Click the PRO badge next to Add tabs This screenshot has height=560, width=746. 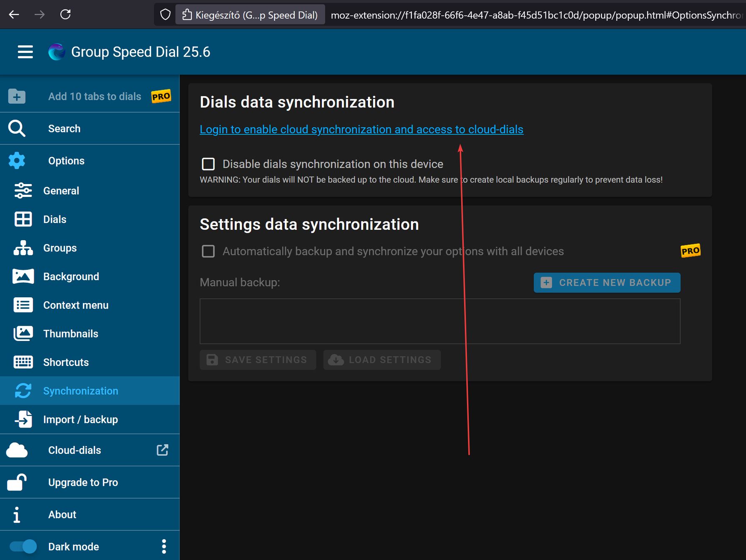pyautogui.click(x=161, y=96)
